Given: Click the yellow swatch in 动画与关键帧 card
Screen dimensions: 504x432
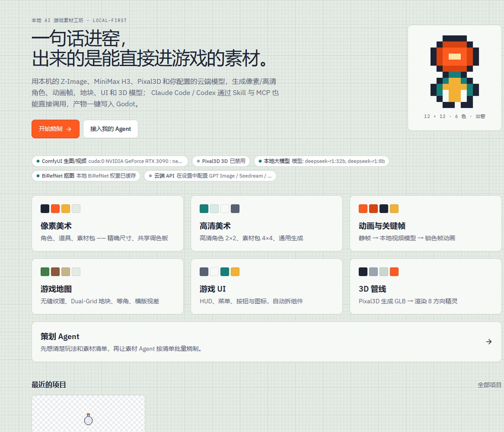Looking at the screenshot, I should click(x=394, y=209).
